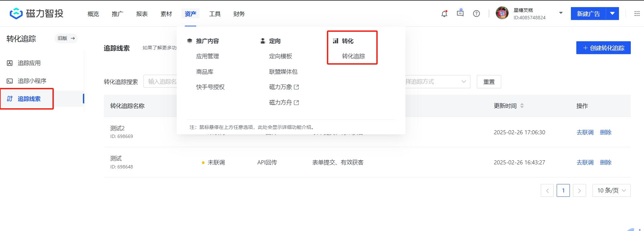This screenshot has height=231, width=644.
Task: Open the 10 条/页 page size dropdown
Action: click(611, 190)
